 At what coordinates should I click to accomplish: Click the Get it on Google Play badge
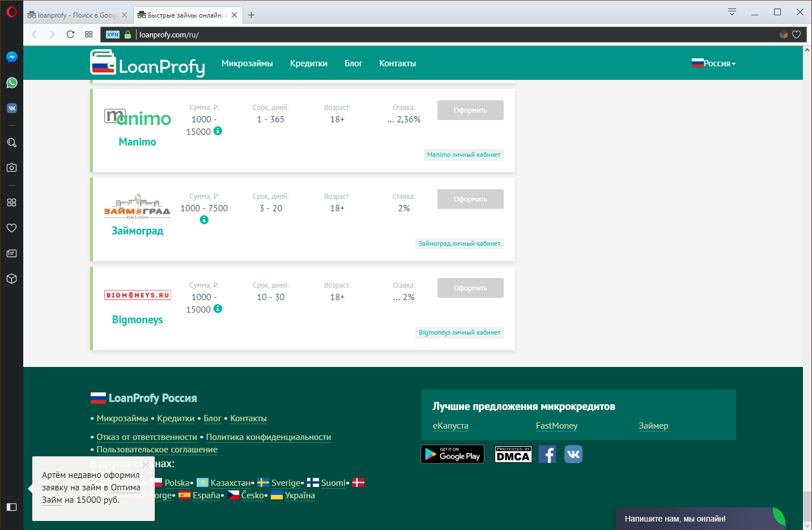click(x=453, y=454)
